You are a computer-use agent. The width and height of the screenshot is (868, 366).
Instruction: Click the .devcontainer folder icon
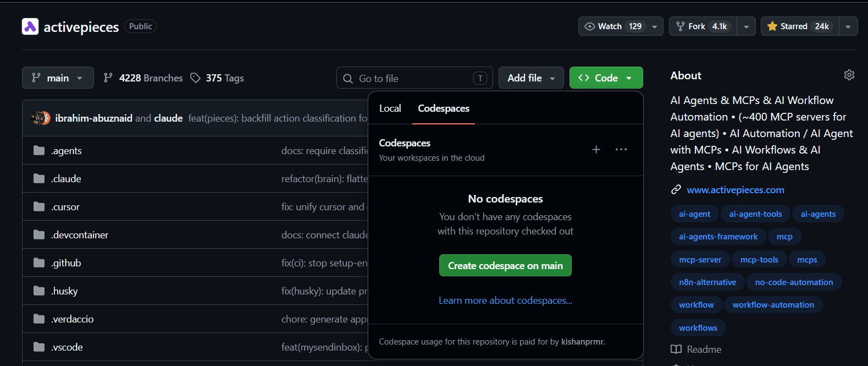tap(39, 234)
